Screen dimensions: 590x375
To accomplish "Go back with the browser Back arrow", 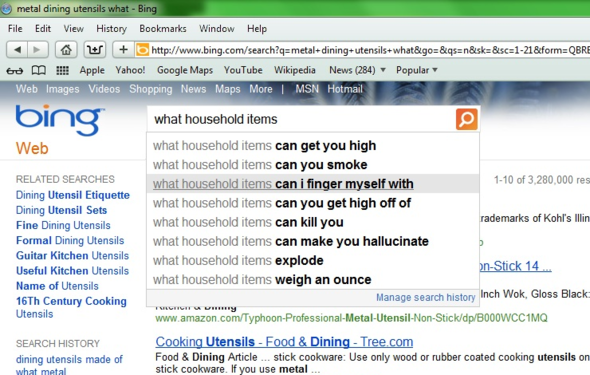I will click(17, 49).
